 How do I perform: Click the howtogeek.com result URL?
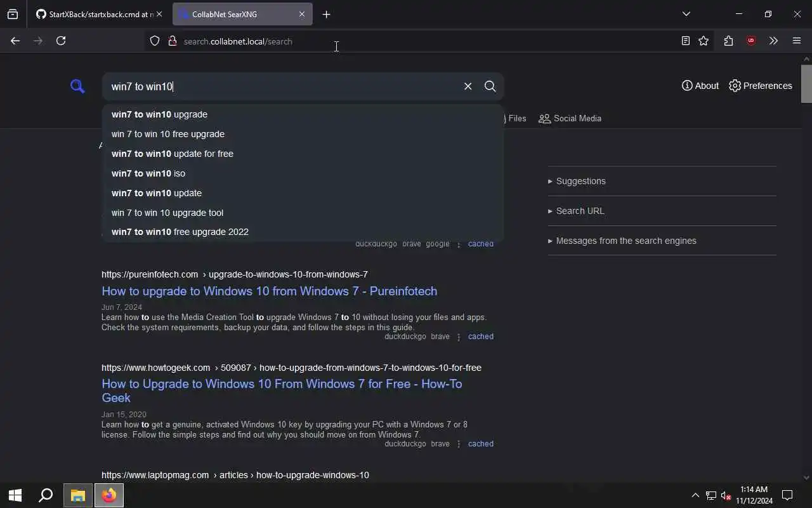(x=291, y=368)
